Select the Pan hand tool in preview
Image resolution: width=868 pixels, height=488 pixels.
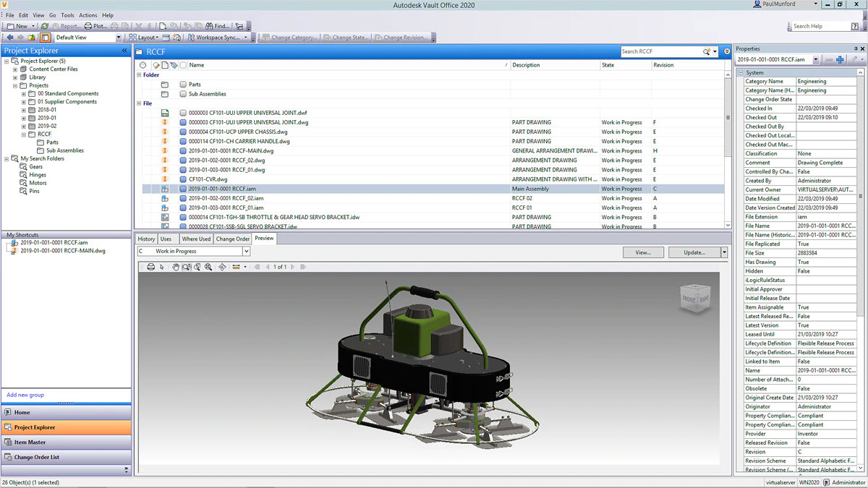coord(176,267)
